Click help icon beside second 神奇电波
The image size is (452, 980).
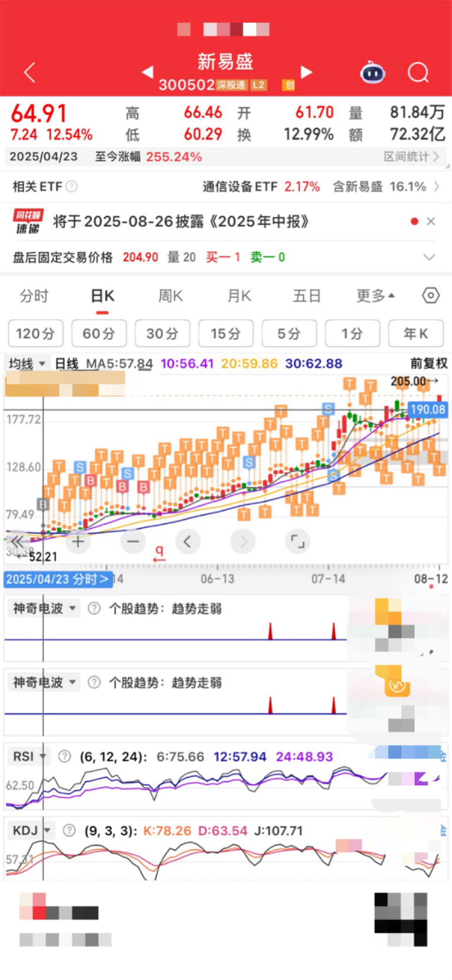point(94,683)
